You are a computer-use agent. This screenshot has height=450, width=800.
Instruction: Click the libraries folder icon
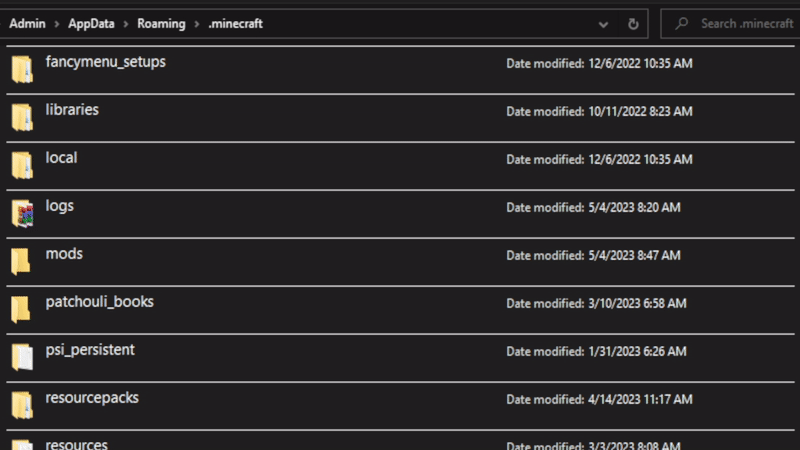22,117
